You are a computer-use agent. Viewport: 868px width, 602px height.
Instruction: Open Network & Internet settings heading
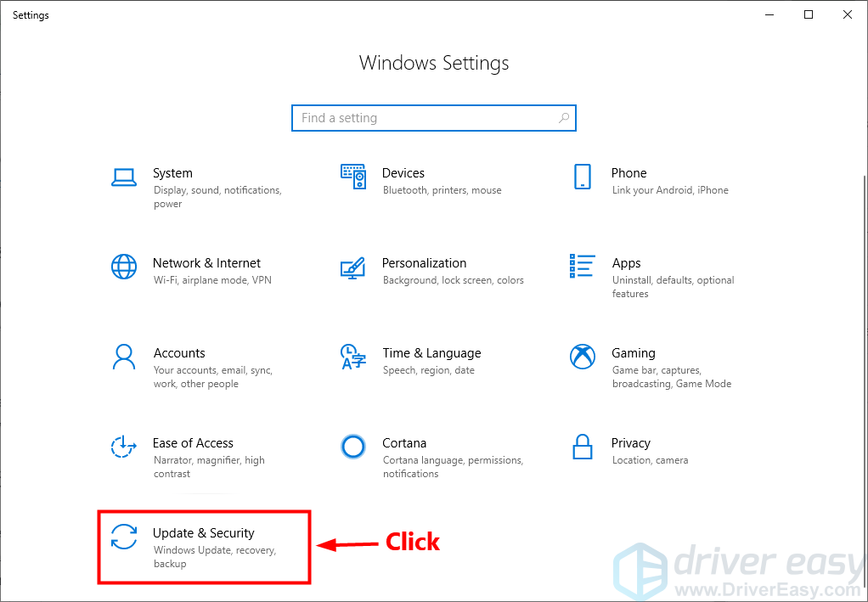pos(206,263)
